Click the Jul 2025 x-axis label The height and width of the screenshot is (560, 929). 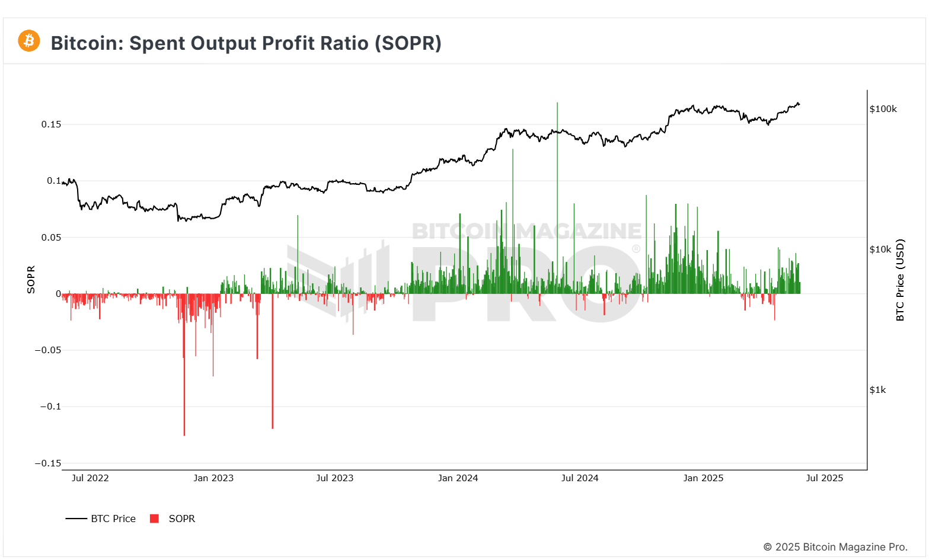pos(824,478)
